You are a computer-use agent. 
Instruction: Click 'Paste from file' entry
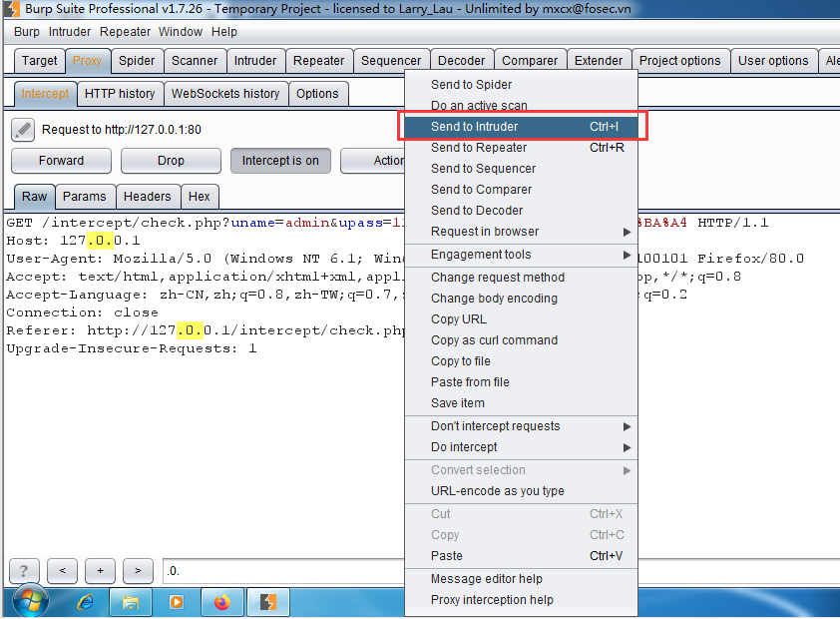click(x=521, y=381)
